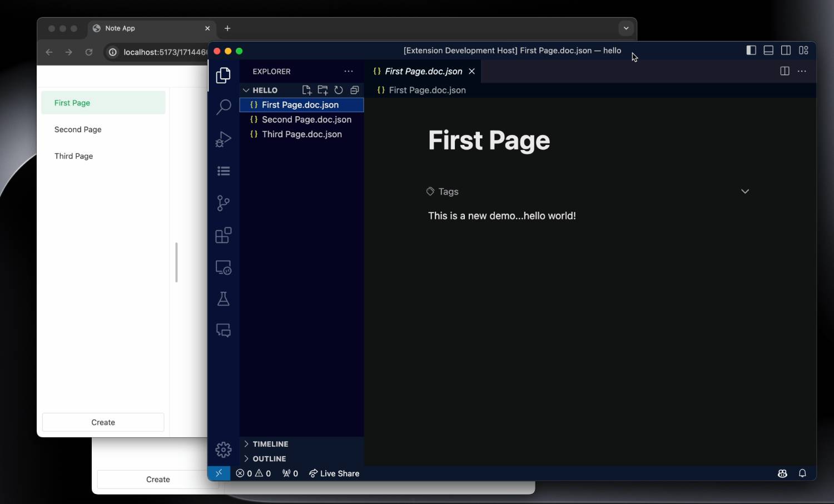Open Second Page.doc.json in Explorer

pyautogui.click(x=302, y=119)
